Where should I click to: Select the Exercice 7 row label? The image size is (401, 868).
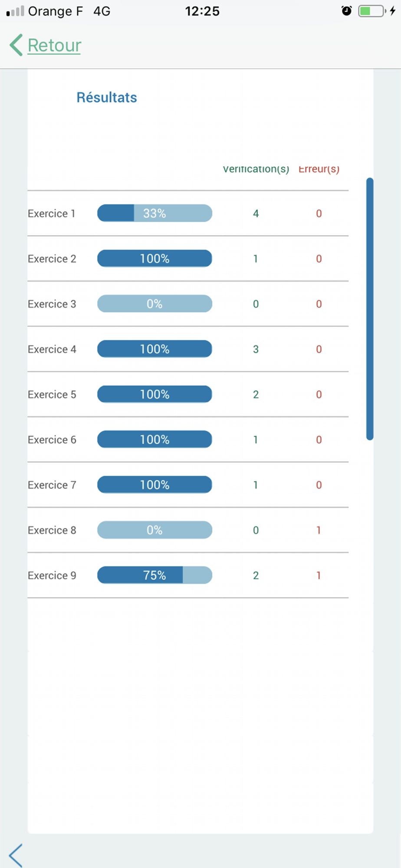[52, 485]
